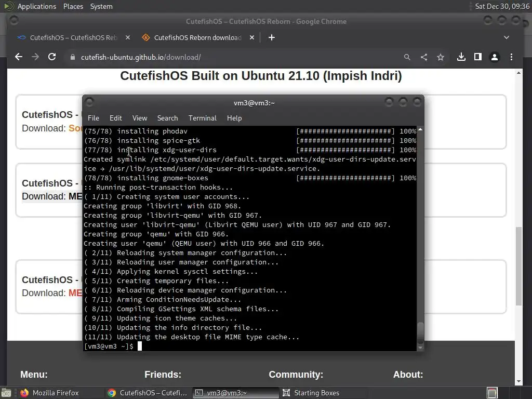Viewport: 532px width, 399px height.
Task: Click the line Creating group 'libvirt' with GID 968
Action: (x=162, y=206)
